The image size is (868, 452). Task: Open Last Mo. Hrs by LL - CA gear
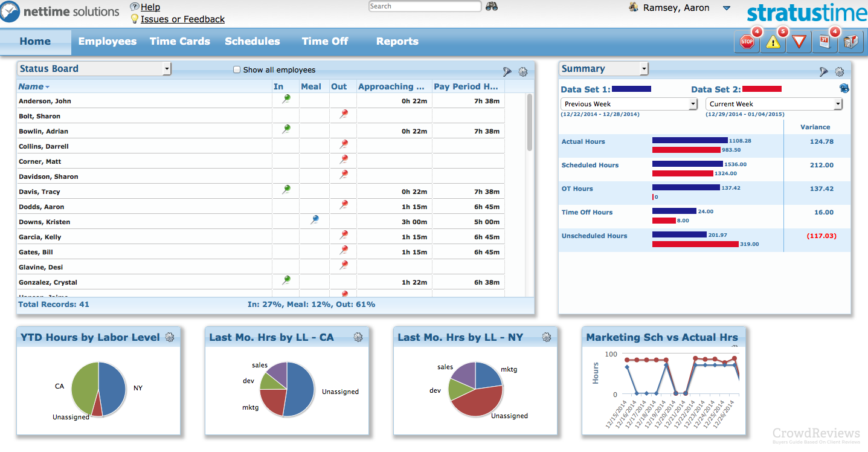coord(358,337)
